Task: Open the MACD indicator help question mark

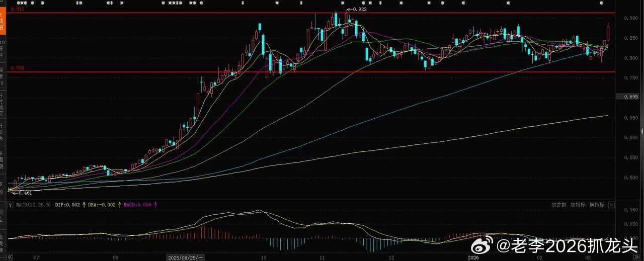Action: 10,205
